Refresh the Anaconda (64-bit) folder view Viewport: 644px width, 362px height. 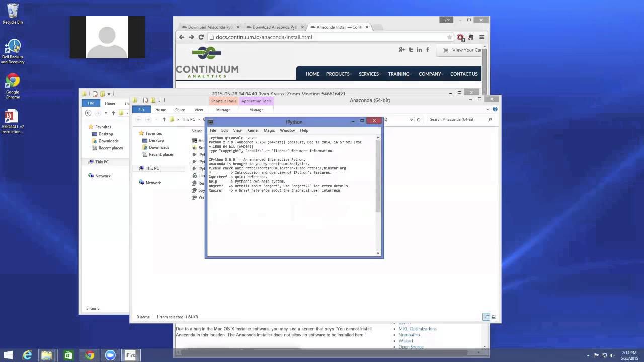click(x=418, y=120)
